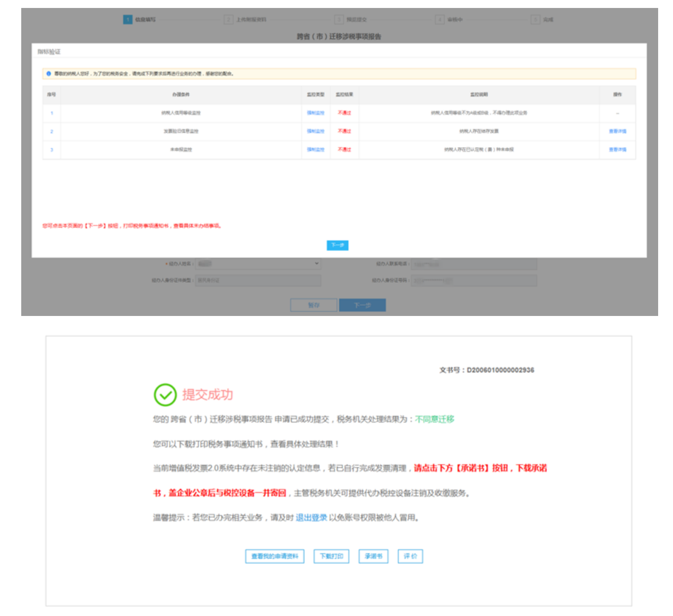Click step 1 信息填写 number badge
This screenshot has height=616, width=673.
point(127,20)
